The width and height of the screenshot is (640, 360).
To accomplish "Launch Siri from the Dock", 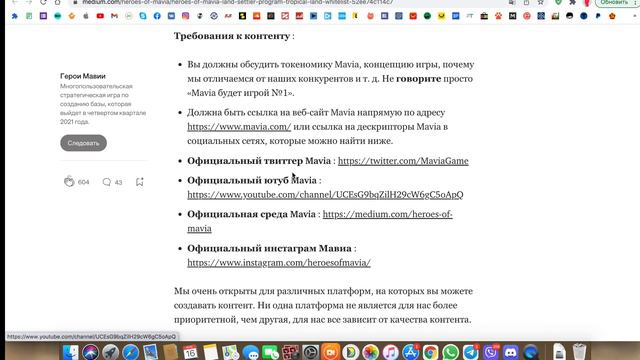I will click(91, 352).
